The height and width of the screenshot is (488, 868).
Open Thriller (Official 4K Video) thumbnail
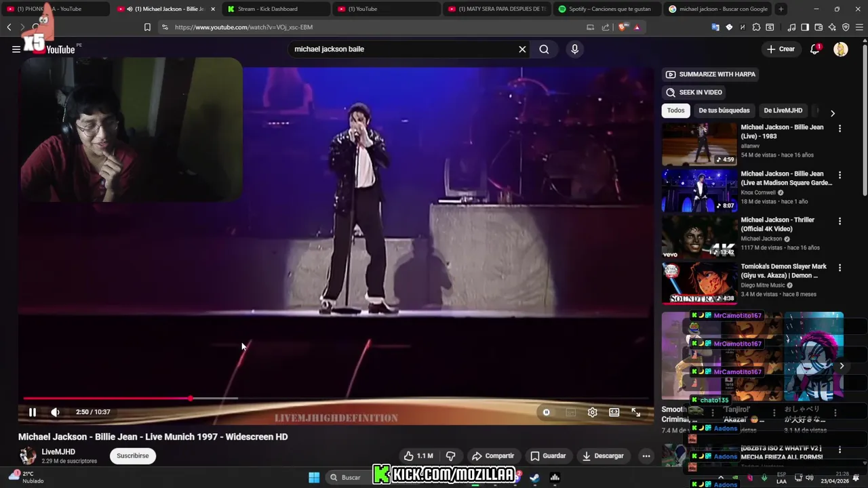[699, 237]
